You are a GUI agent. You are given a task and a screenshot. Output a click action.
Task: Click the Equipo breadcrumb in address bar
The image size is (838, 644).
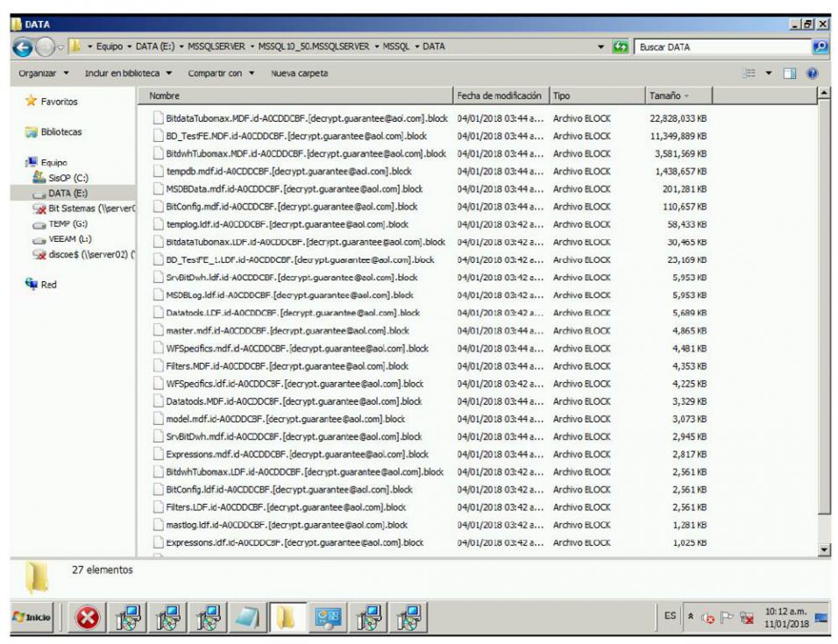click(110, 46)
